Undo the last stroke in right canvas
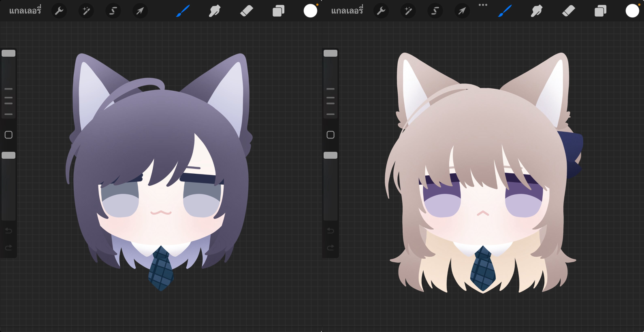 coord(331,231)
